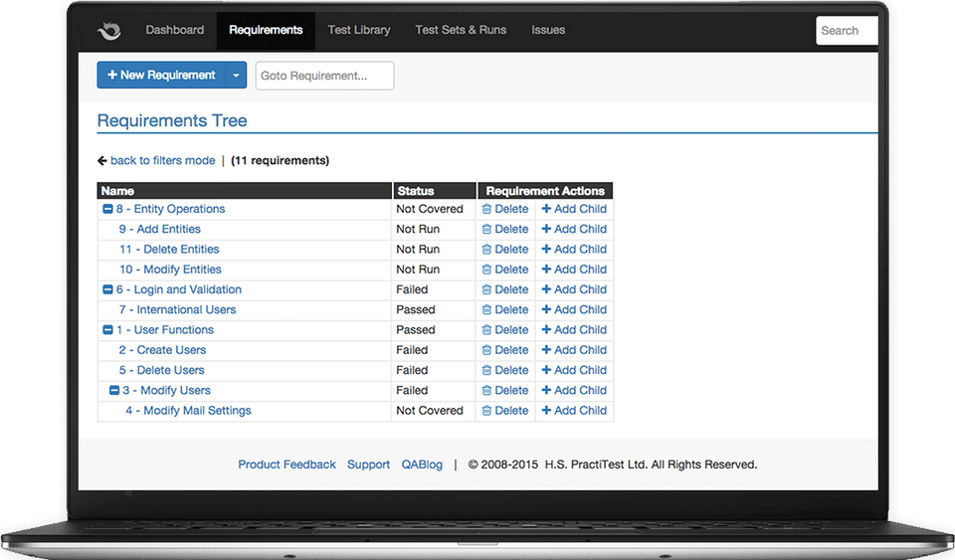Click the Status column header
955x560 pixels.
pyautogui.click(x=435, y=191)
